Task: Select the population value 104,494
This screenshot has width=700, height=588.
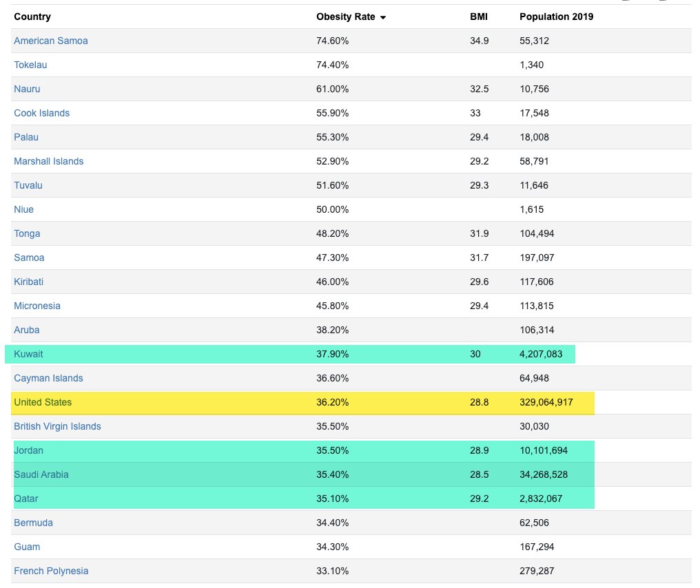Action: coord(537,233)
